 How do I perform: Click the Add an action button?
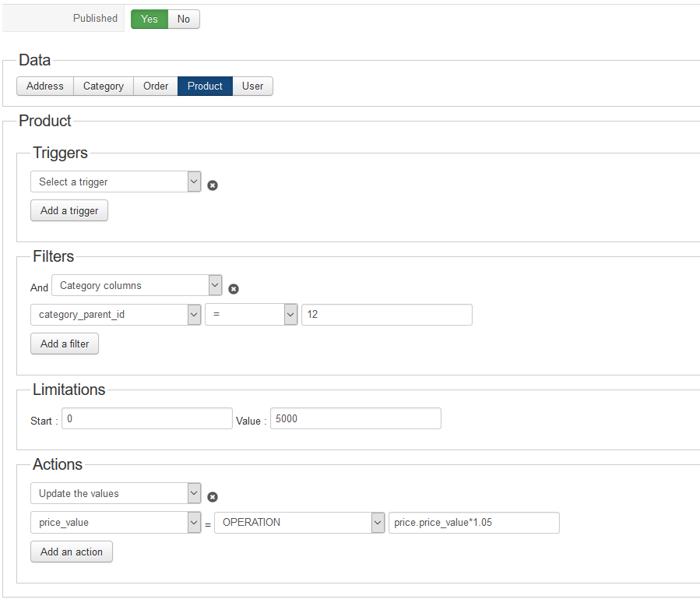click(x=72, y=552)
